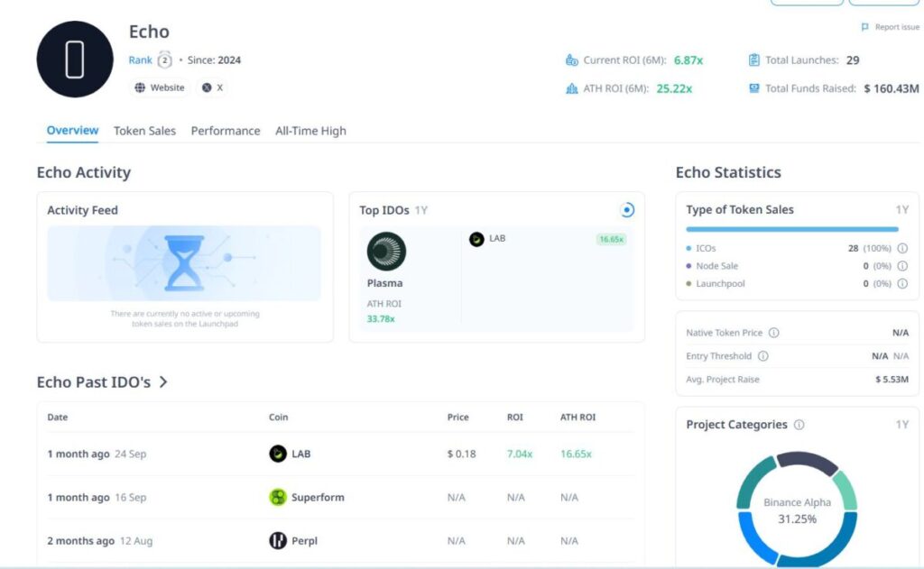Switch to the Token Sales tab
Viewport: 924px width, 569px height.
[144, 131]
